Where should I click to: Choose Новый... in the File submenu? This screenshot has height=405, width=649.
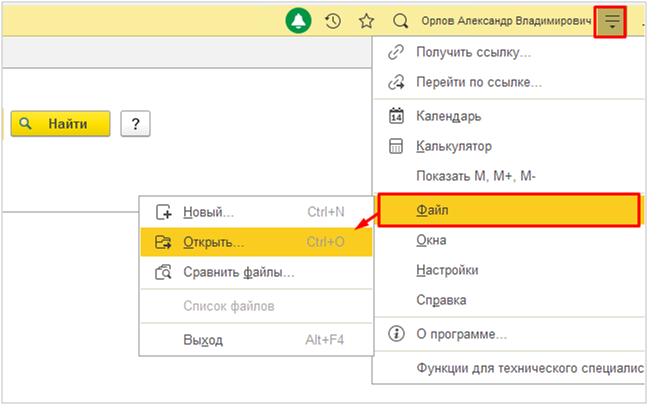pos(208,212)
